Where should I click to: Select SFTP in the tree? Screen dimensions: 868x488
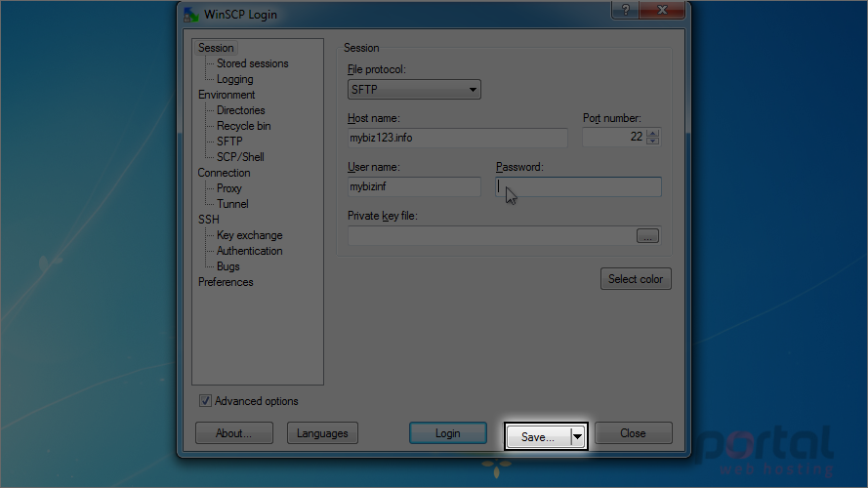click(x=229, y=142)
